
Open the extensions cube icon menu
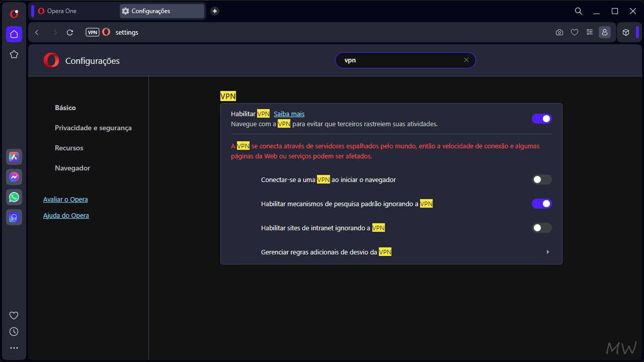(626, 32)
